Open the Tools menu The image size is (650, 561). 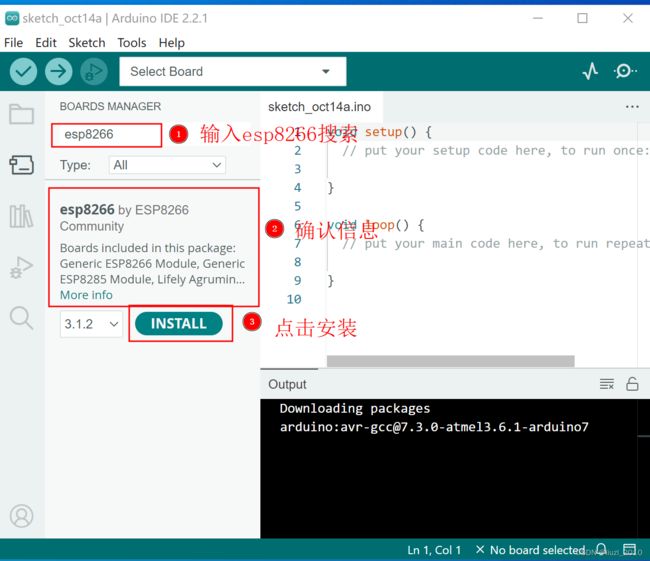point(132,43)
